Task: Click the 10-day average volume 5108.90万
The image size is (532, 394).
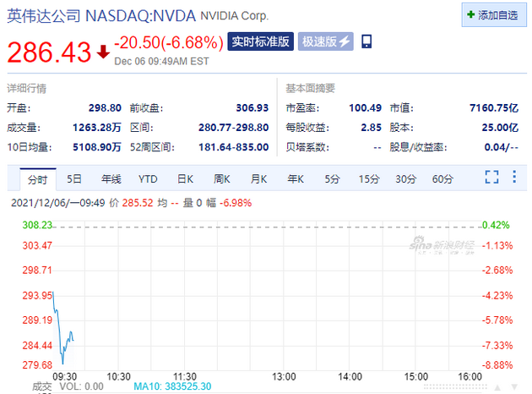Action: (97, 147)
